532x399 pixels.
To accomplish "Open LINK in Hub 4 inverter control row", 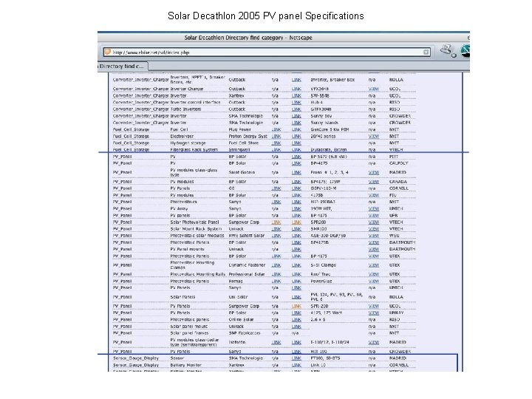I will [296, 103].
